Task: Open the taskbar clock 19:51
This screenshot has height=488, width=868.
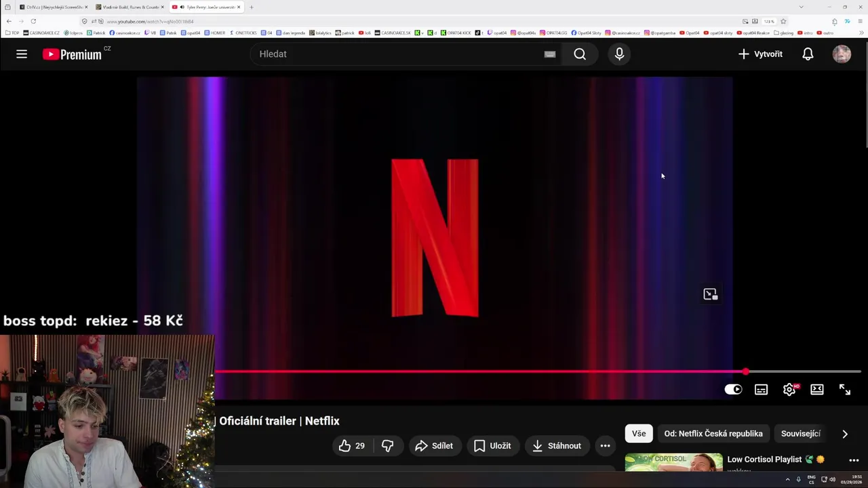Action: click(852, 479)
